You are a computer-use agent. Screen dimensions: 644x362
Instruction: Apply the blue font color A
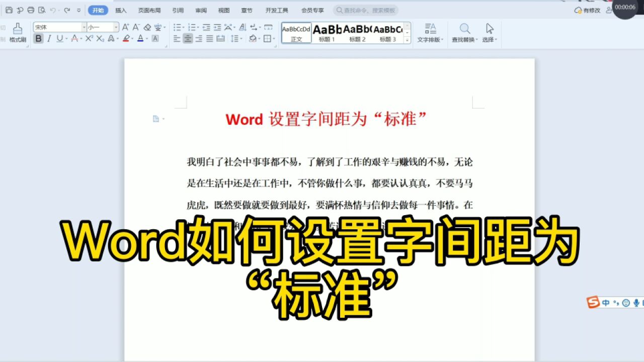[x=140, y=39]
